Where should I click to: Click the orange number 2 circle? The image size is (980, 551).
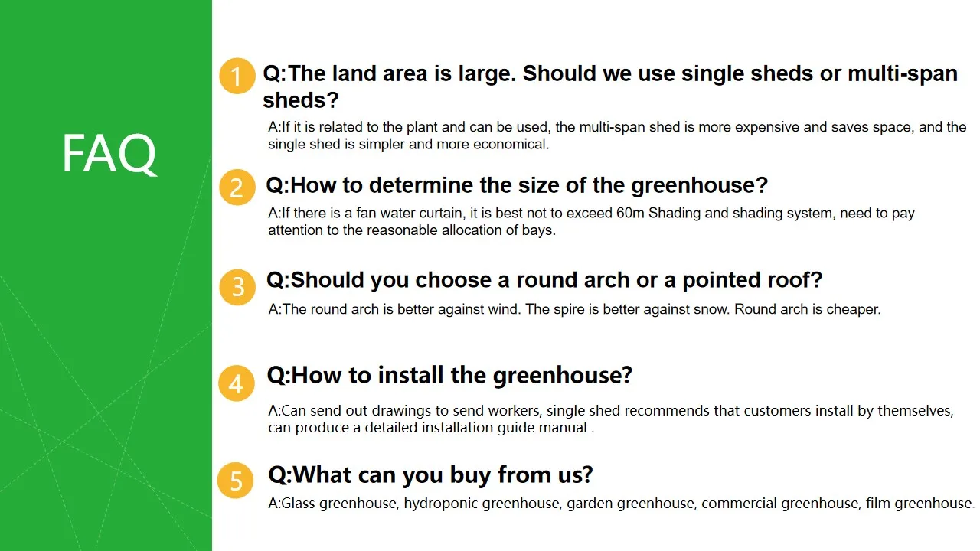(x=237, y=187)
